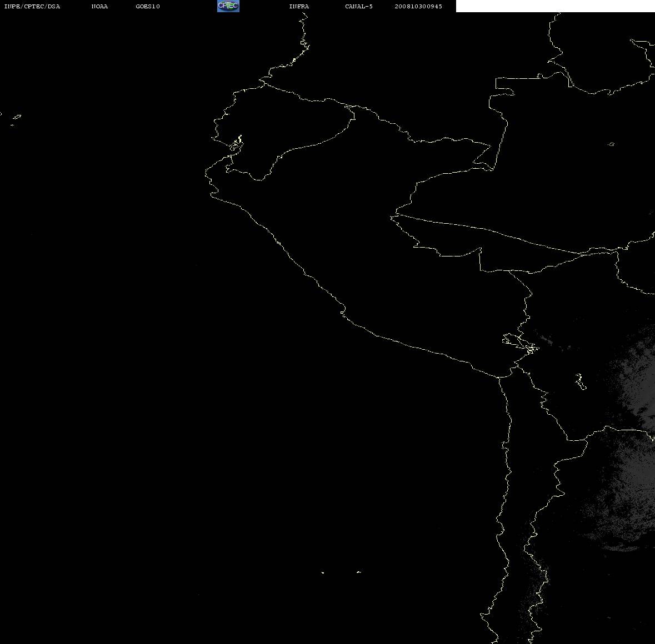Click the 200810300945 timestamp
655x644 pixels.
click(418, 6)
